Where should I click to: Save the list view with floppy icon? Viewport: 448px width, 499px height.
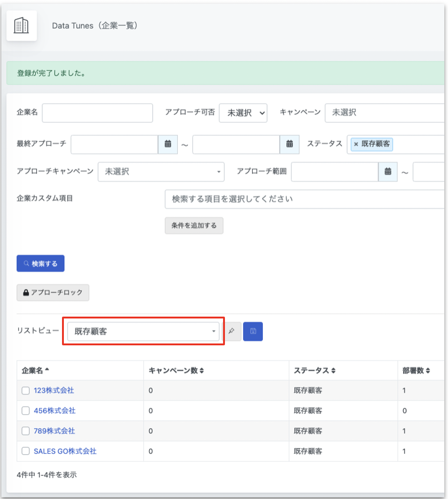(253, 331)
